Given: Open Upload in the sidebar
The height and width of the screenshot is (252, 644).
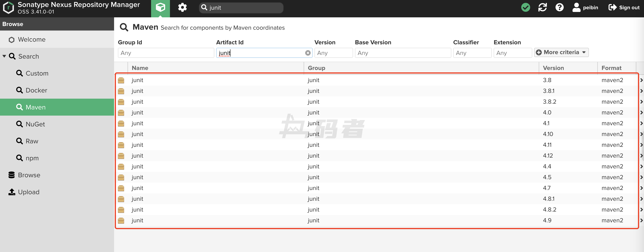Looking at the screenshot, I should pos(29,192).
